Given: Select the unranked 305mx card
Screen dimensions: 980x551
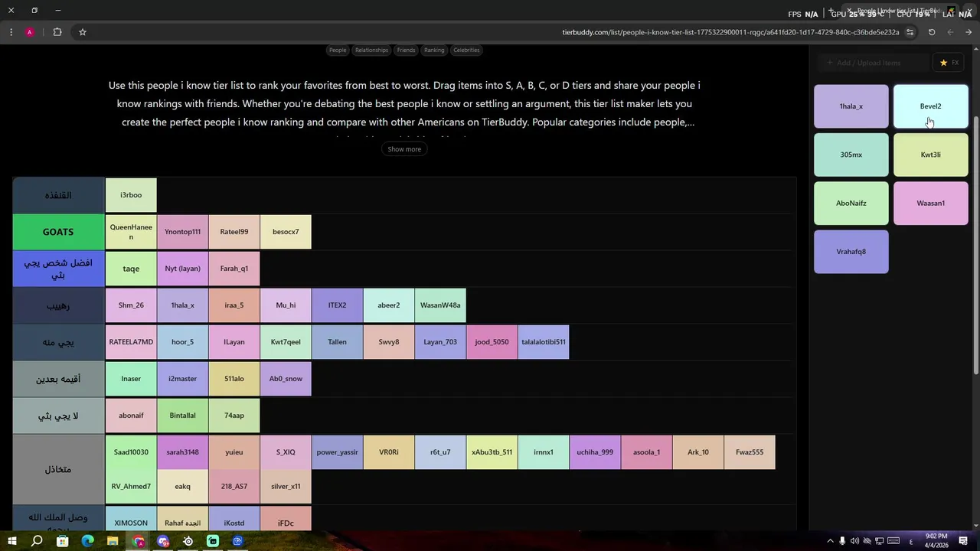Looking at the screenshot, I should click(x=851, y=155).
